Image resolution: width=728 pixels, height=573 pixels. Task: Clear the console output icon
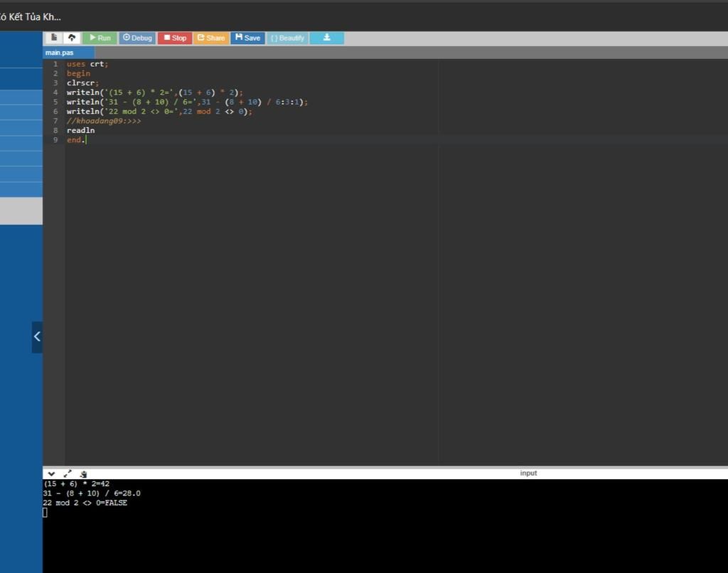pyautogui.click(x=83, y=473)
